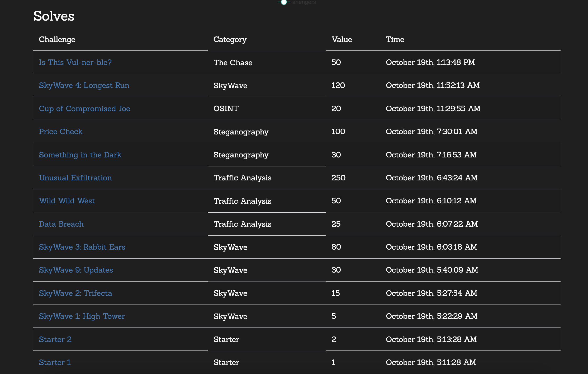Click Traffic Analysis cell in Wild Wild West row
The width and height of the screenshot is (588, 374).
[242, 201]
